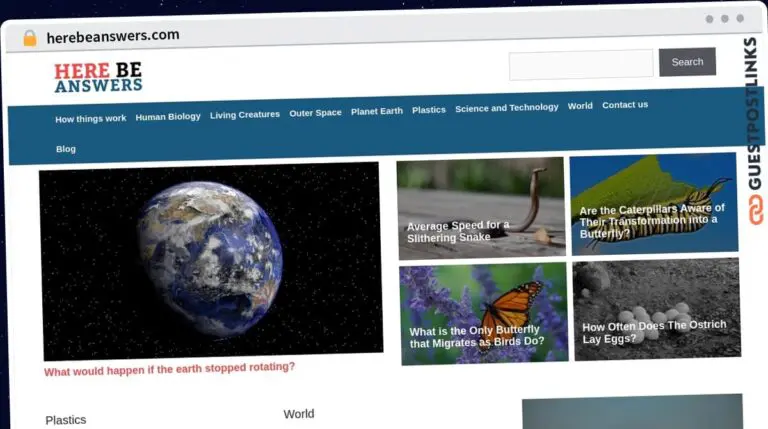Open 'Average Speed for a Slithering Snake' title
The height and width of the screenshot is (429, 768).
click(458, 231)
